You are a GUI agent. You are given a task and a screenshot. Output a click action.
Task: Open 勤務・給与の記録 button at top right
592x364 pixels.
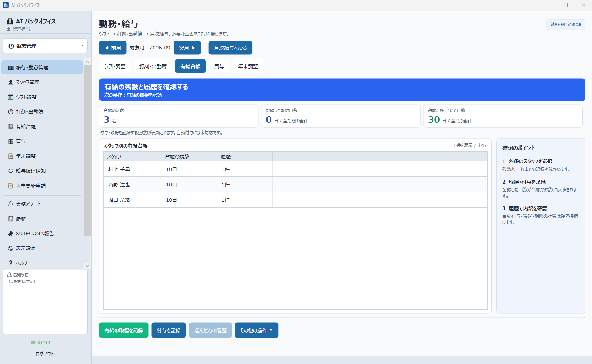(566, 25)
